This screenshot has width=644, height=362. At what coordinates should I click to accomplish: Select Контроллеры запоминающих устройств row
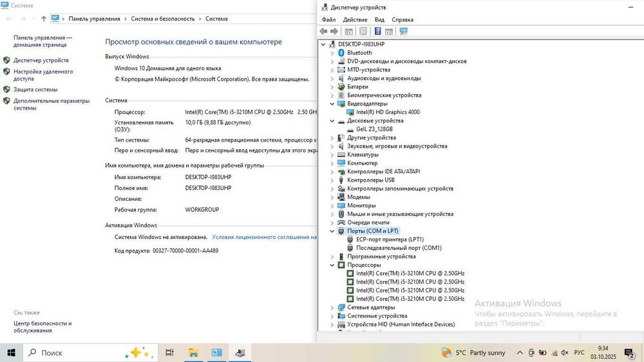point(400,189)
